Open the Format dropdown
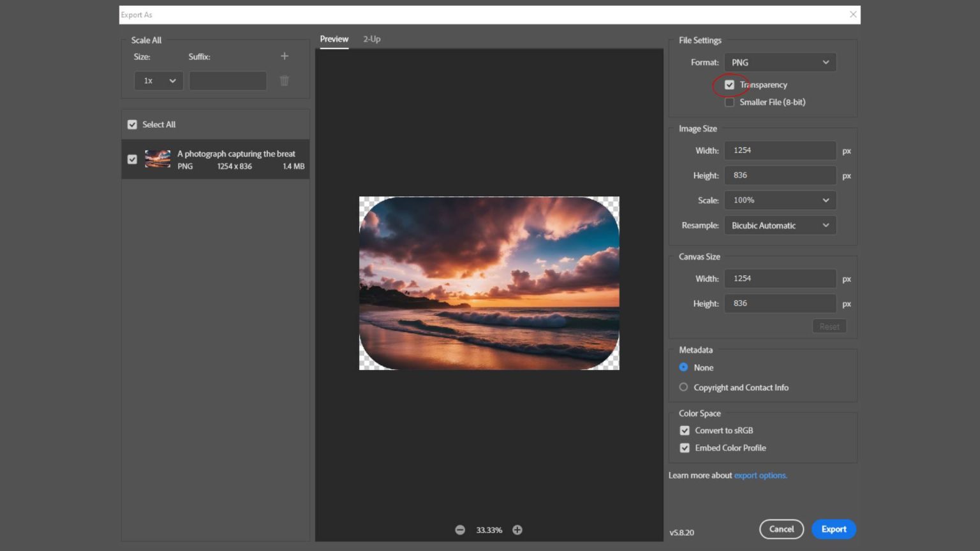This screenshot has width=980, height=551. coord(780,62)
